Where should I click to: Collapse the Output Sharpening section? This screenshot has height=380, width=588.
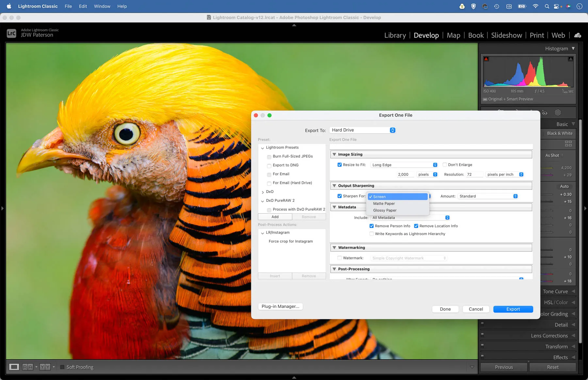click(x=334, y=186)
